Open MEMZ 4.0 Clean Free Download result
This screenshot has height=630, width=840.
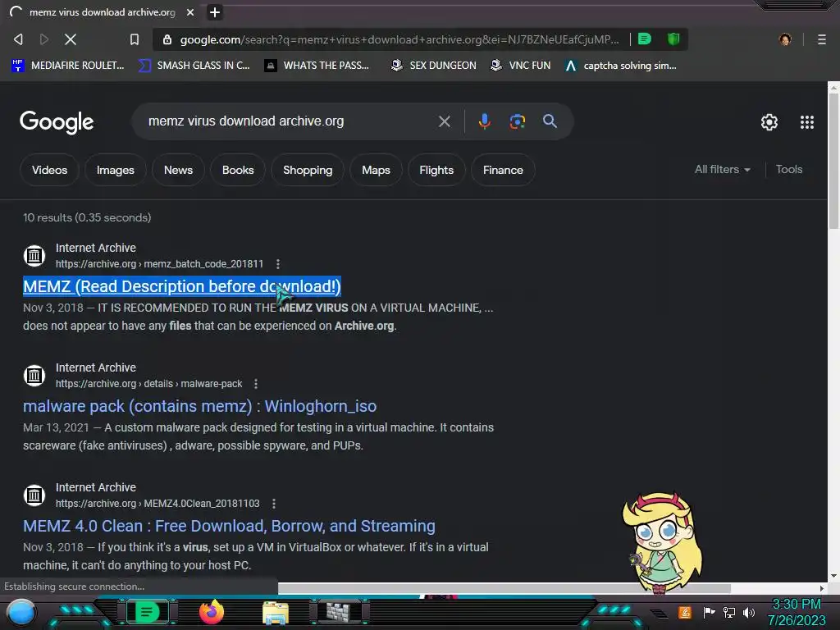(229, 526)
